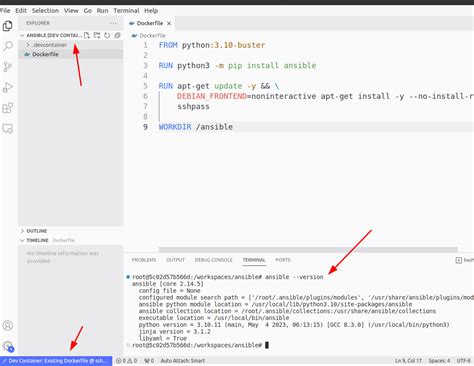Open the Remote Explorer icon
Screen dimensions: 474x366
(x=8, y=129)
